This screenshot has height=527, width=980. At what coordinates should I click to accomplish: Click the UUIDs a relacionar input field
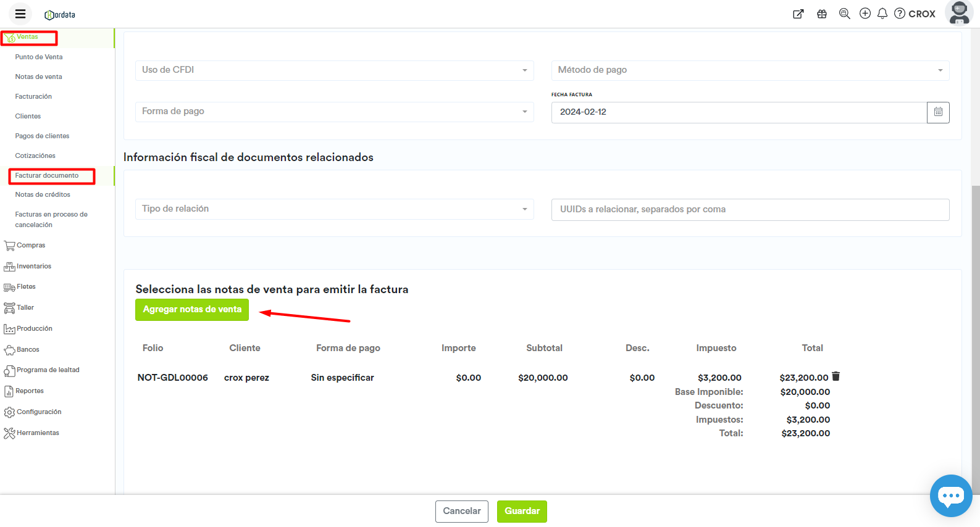click(750, 210)
